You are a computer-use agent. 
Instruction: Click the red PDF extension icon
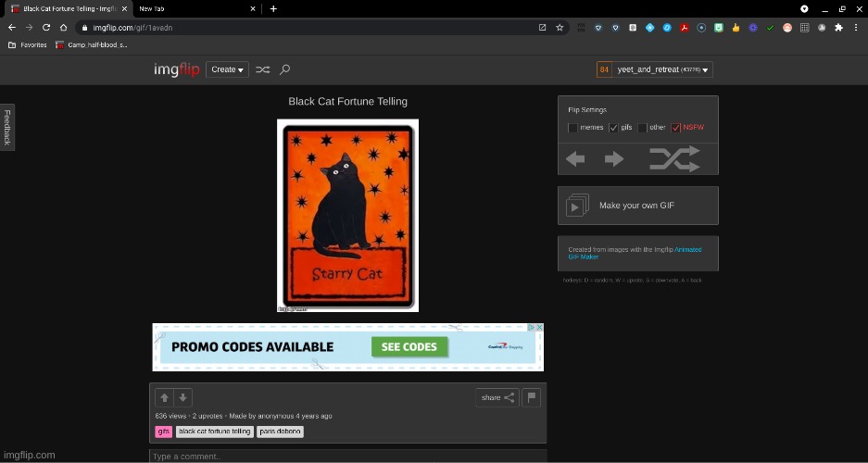[685, 28]
